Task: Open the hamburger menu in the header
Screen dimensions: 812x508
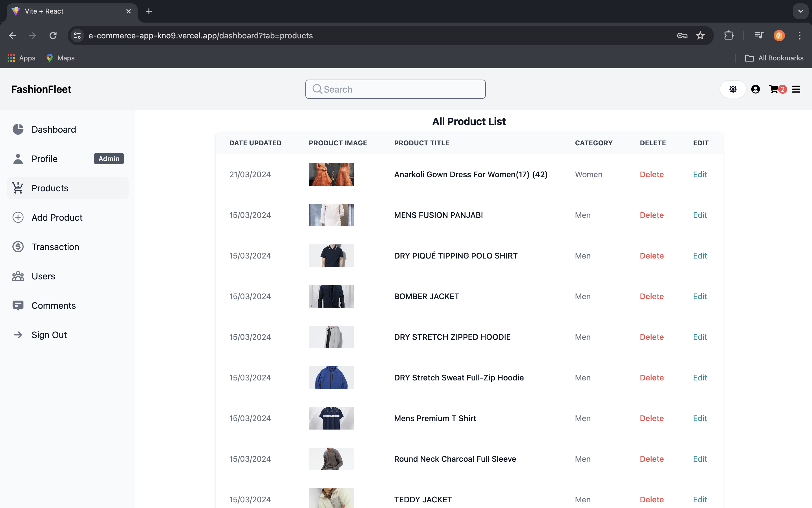Action: pos(796,89)
